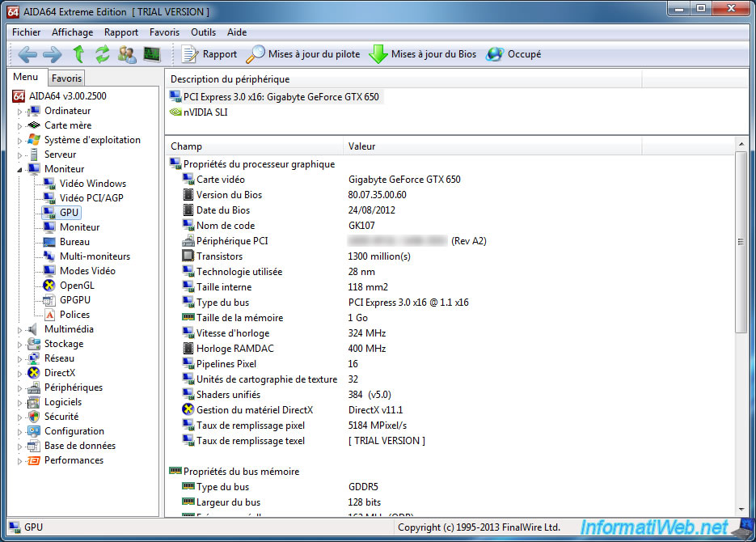
Task: Click the Forward navigation arrow
Action: coord(52,54)
